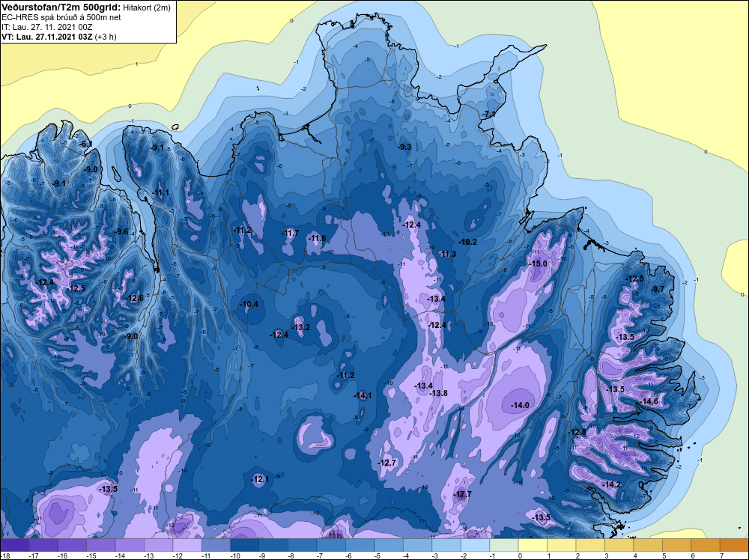Viewport: 749px width, 560px height.
Task: Click the scale swatch between -12 and -11
Action: click(187, 545)
